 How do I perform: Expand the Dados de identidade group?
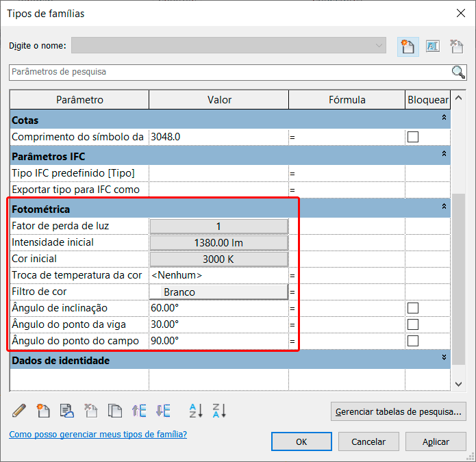pyautogui.click(x=444, y=357)
